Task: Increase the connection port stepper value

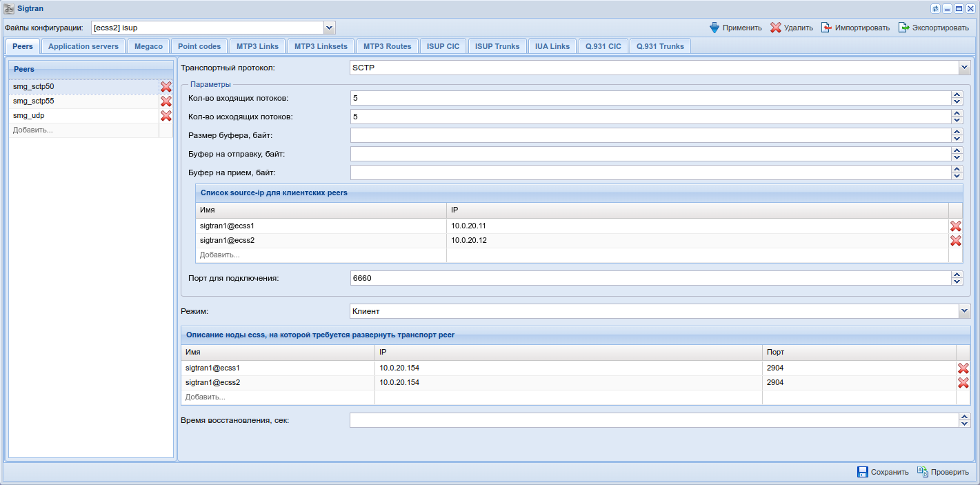Action: [957, 275]
